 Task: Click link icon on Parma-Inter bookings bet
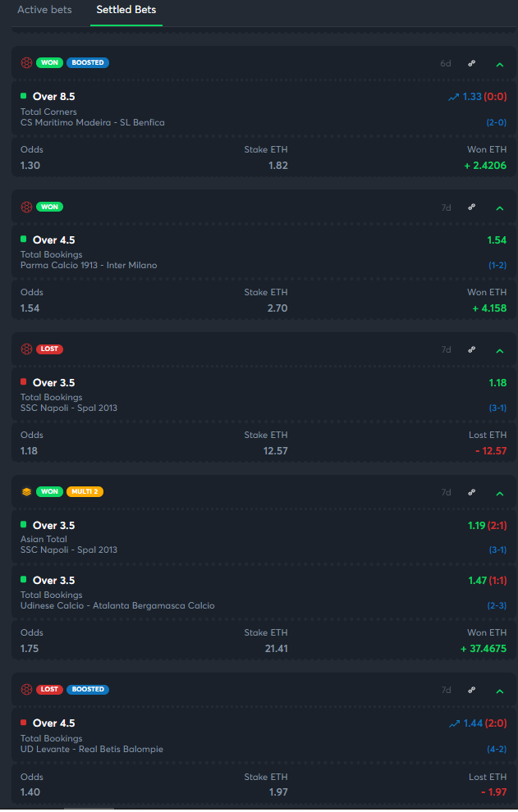click(472, 208)
